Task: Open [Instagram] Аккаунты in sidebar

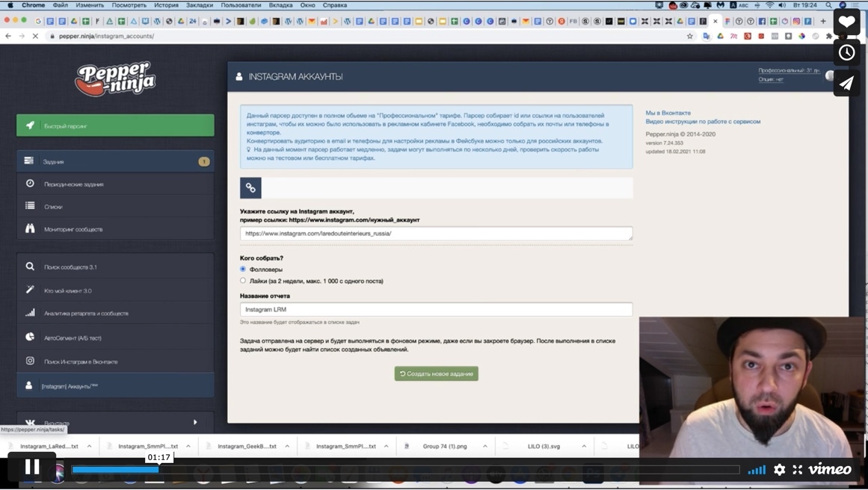Action: click(115, 385)
